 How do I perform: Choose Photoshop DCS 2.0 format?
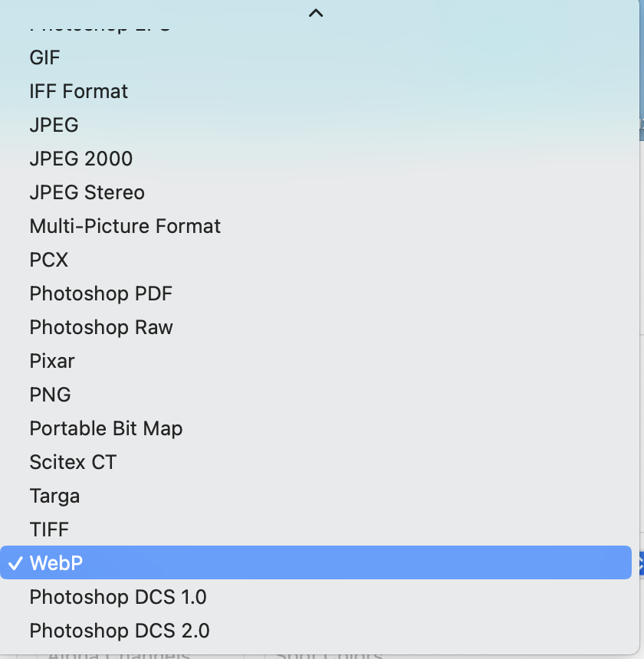pyautogui.click(x=119, y=631)
